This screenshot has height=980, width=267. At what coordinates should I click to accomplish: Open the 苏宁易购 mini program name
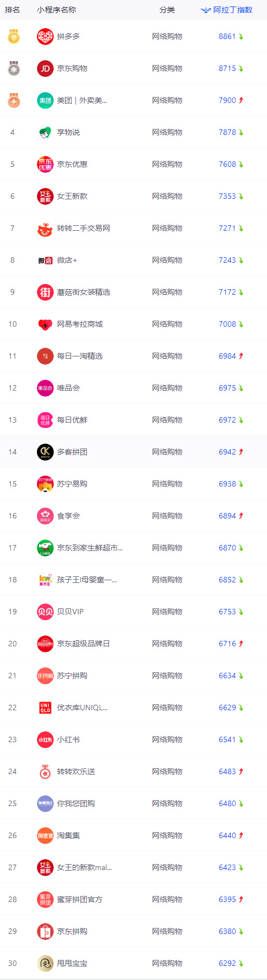pyautogui.click(x=72, y=484)
